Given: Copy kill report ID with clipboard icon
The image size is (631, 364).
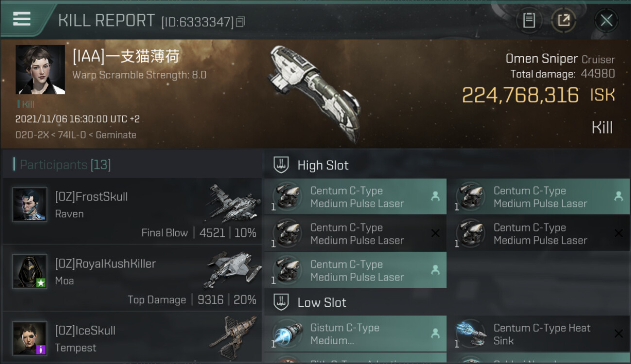Looking at the screenshot, I should coord(241,22).
